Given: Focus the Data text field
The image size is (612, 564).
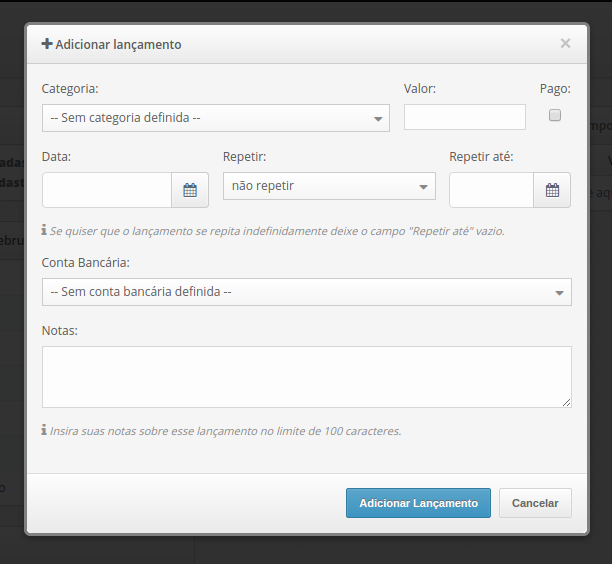Looking at the screenshot, I should pos(107,190).
